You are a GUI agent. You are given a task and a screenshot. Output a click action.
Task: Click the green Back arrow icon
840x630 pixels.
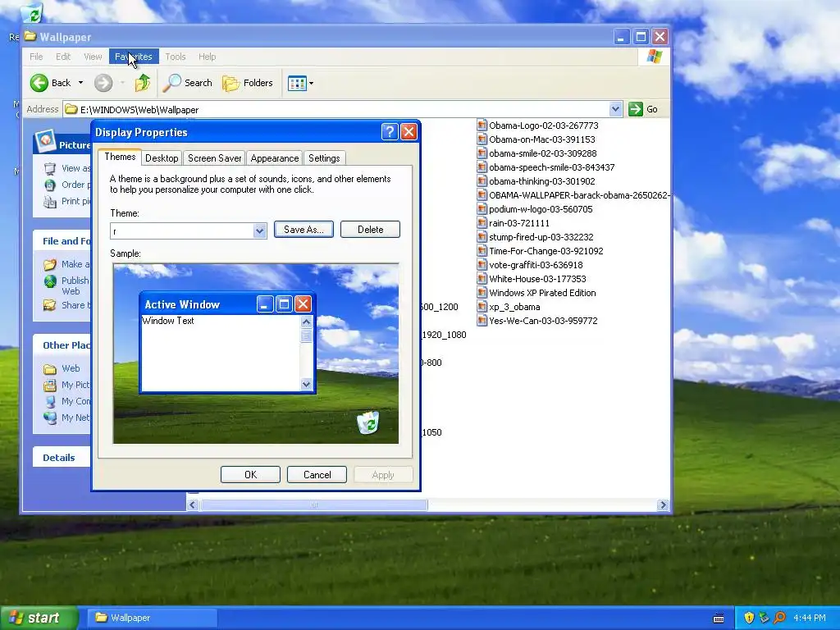click(x=39, y=83)
